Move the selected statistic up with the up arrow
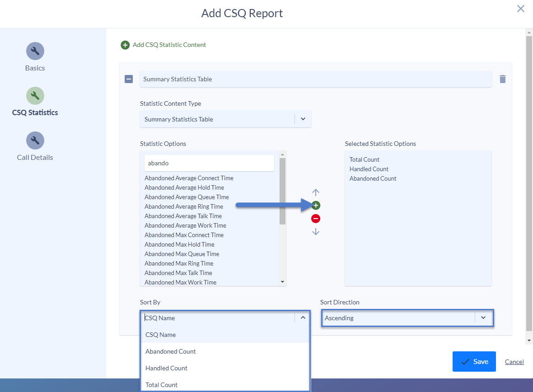This screenshot has height=392, width=533. [x=316, y=192]
